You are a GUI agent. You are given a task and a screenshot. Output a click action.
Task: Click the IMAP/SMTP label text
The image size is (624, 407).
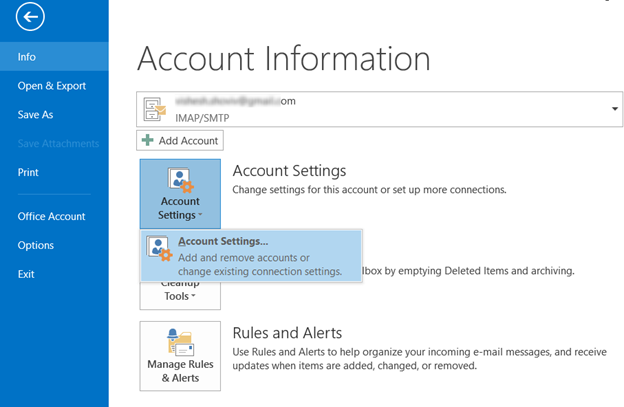pyautogui.click(x=202, y=118)
